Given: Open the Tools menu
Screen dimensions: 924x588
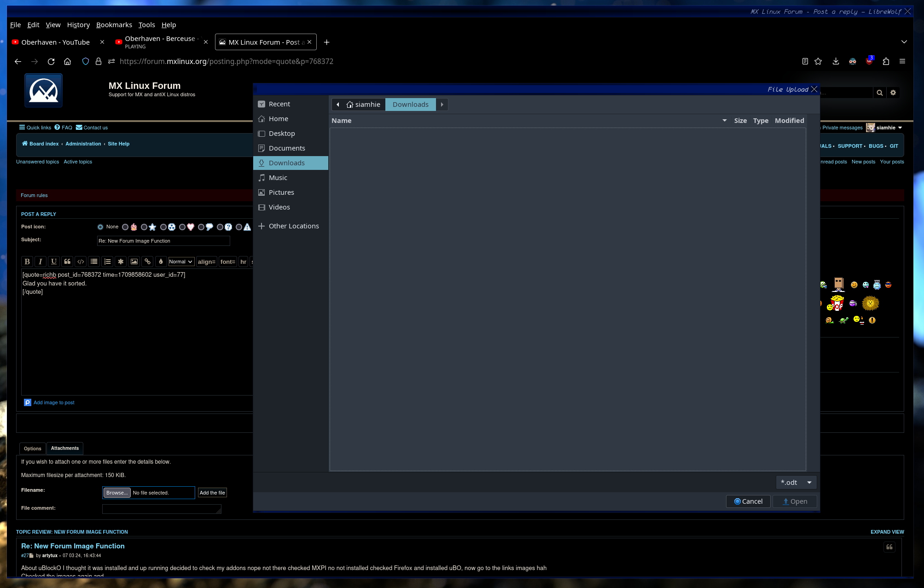Looking at the screenshot, I should point(147,25).
